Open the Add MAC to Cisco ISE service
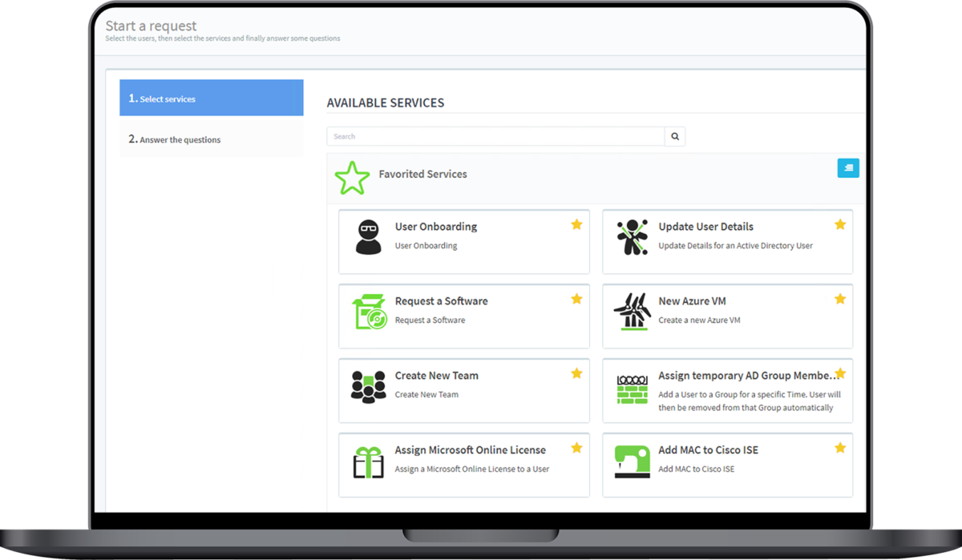The width and height of the screenshot is (962, 560). point(708,449)
